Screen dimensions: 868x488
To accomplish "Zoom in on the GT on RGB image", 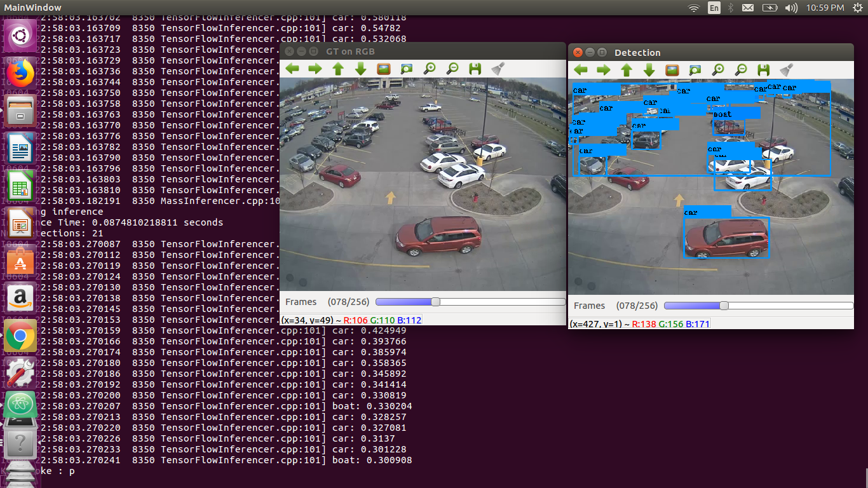I will point(429,69).
